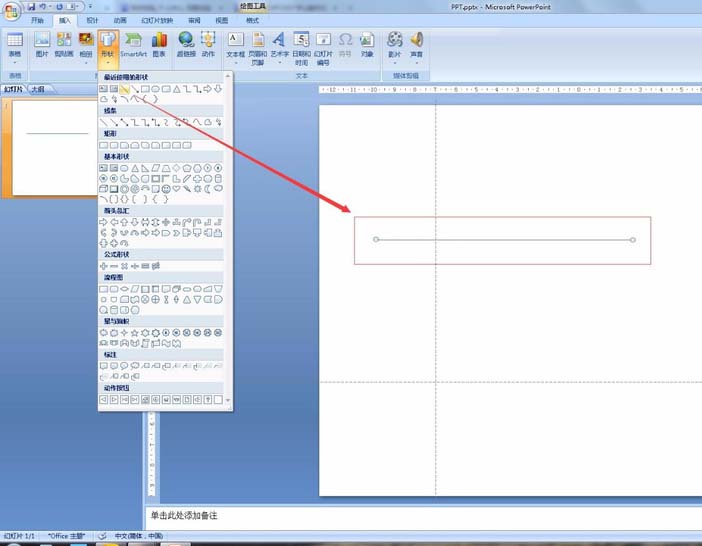Select the highlighted line shape in recent shapes

pos(125,89)
